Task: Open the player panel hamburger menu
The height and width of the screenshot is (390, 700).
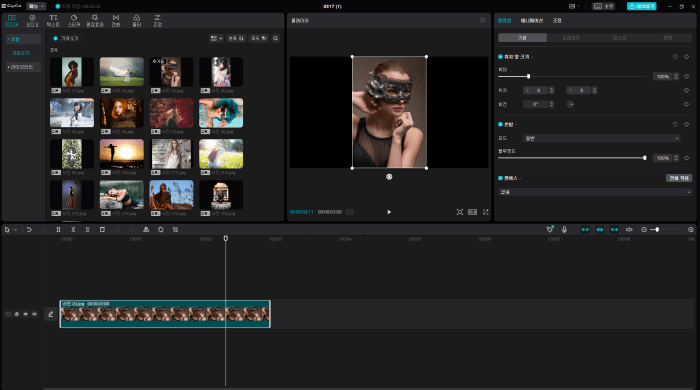Action: (x=483, y=21)
